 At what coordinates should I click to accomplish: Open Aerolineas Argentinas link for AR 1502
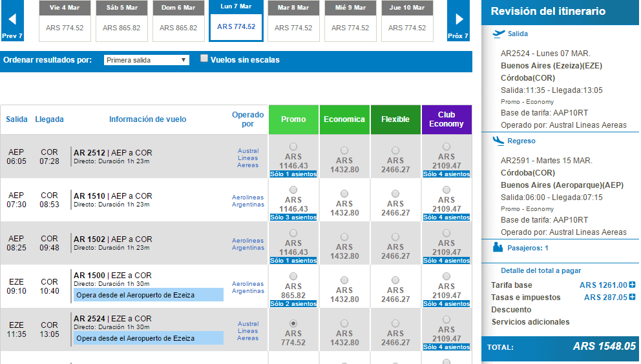click(248, 245)
